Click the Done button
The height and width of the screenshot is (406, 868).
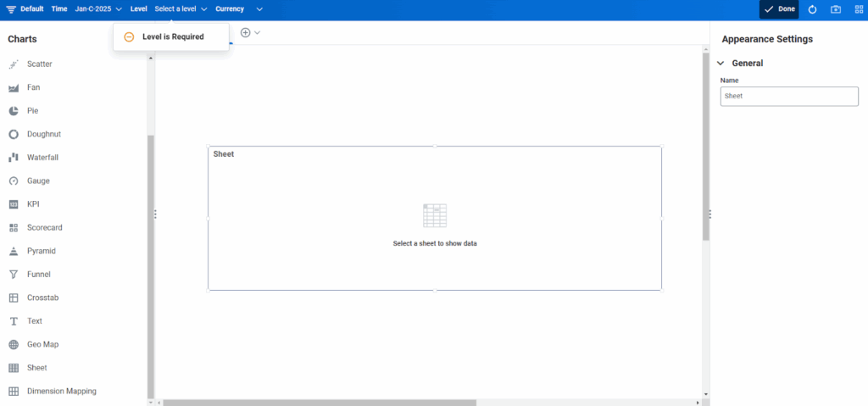[x=779, y=9]
